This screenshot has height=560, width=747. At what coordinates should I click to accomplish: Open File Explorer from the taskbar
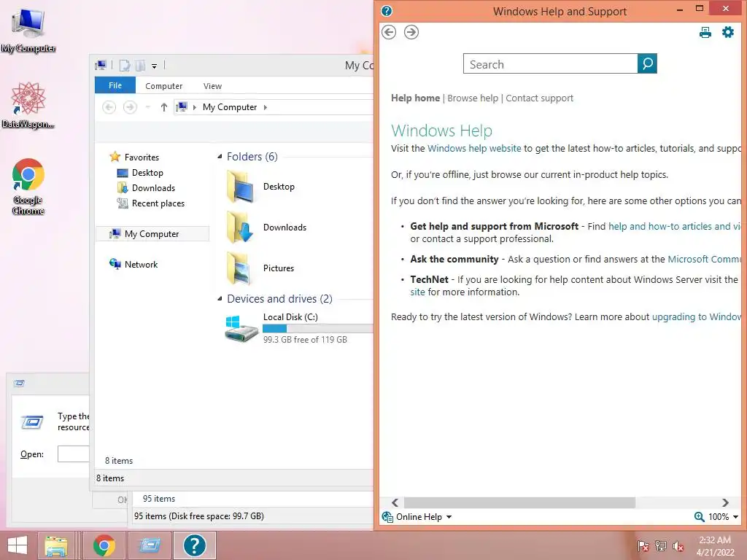[x=56, y=545]
